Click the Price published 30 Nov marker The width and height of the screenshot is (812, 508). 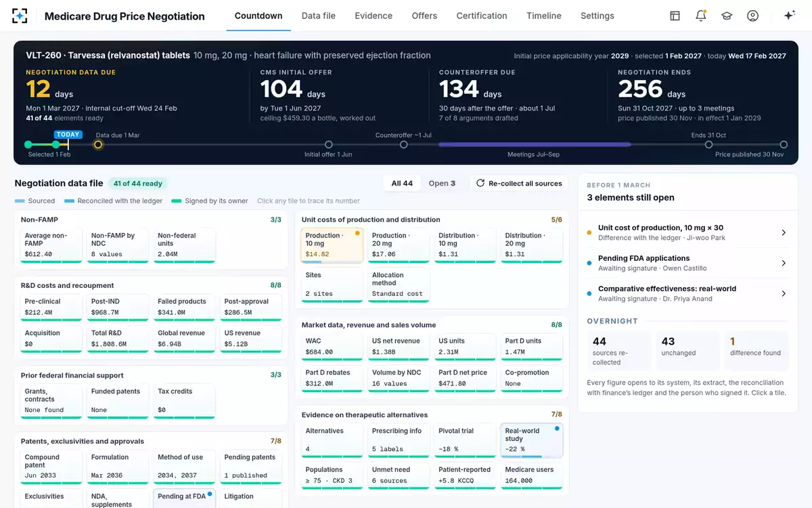point(784,144)
